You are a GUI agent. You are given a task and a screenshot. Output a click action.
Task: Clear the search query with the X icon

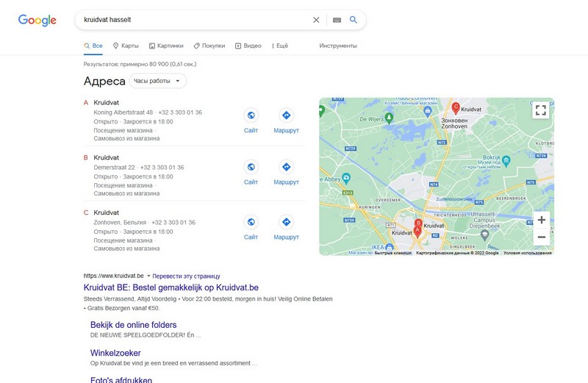pyautogui.click(x=316, y=20)
